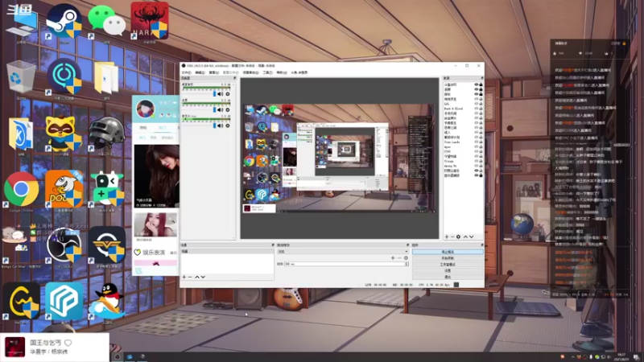Open the 文件 (File) menu in OBS
The height and width of the screenshot is (362, 644).
187,72
